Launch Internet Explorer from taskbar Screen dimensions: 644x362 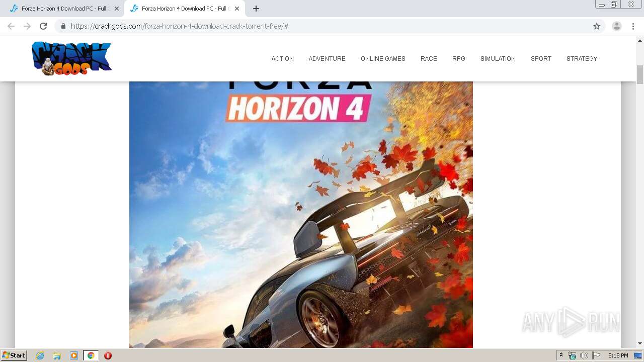point(40,355)
